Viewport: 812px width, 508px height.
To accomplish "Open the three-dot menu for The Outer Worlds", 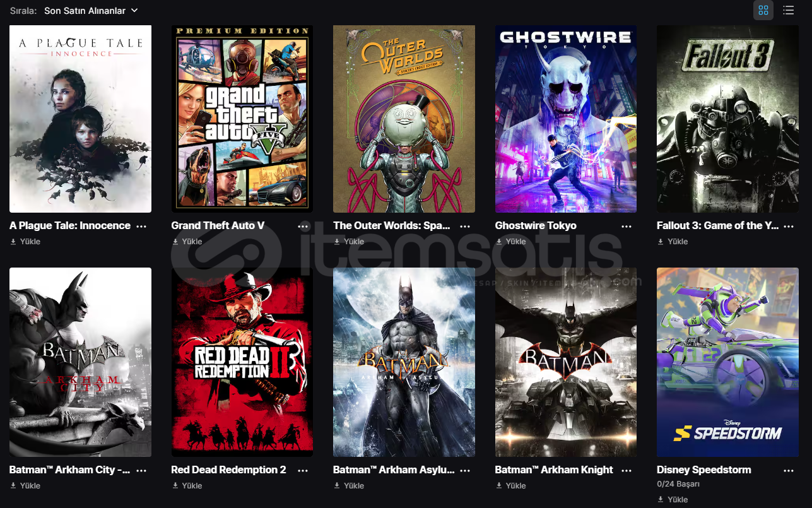I will 465,226.
